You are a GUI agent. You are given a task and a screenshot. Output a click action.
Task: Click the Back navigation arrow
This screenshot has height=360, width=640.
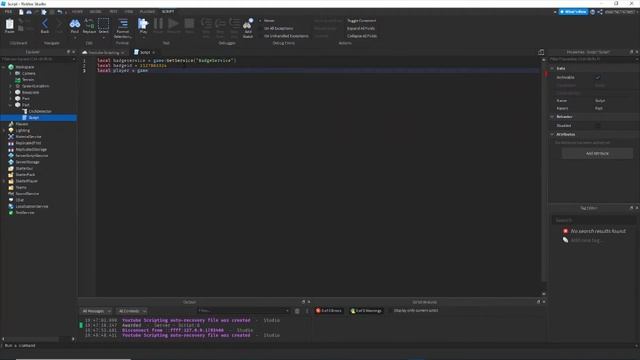tap(45, 24)
